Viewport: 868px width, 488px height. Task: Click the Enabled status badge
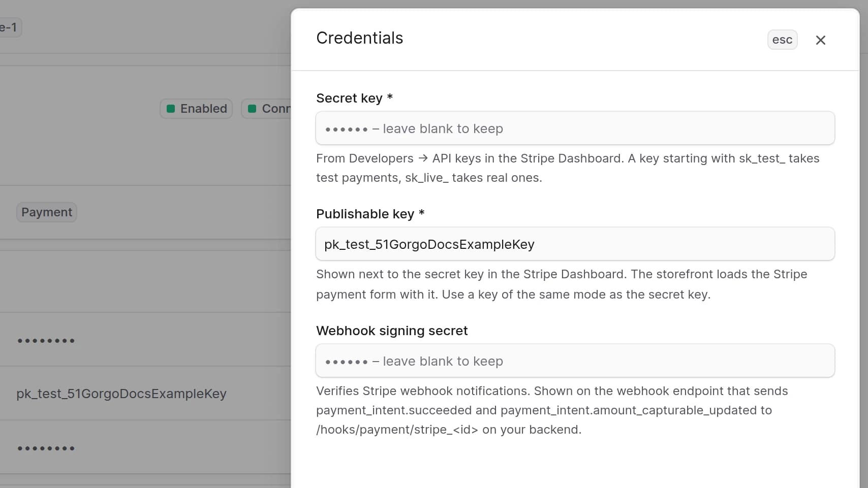tap(196, 109)
